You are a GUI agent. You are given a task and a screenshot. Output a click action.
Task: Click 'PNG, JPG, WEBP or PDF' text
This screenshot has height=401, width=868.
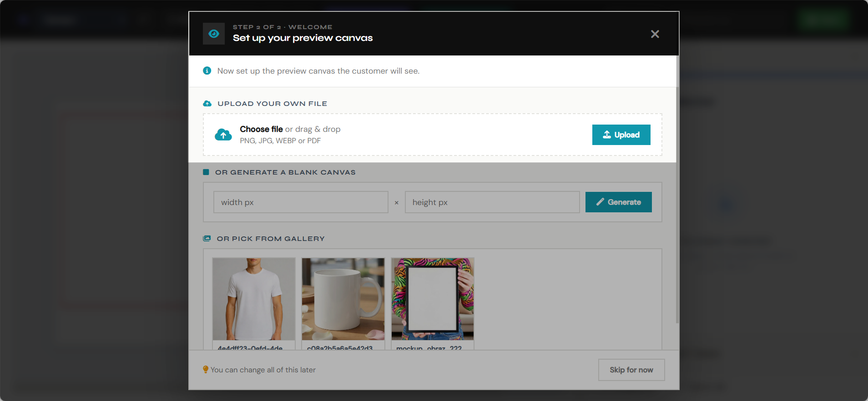280,141
